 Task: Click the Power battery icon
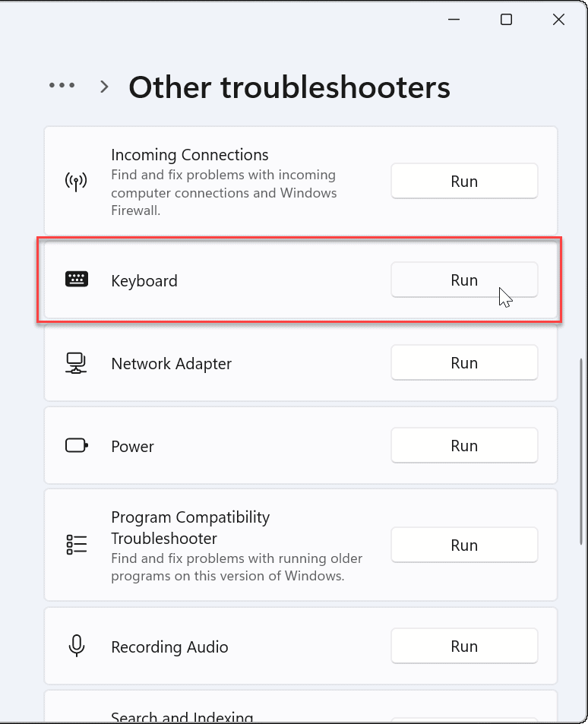(76, 446)
